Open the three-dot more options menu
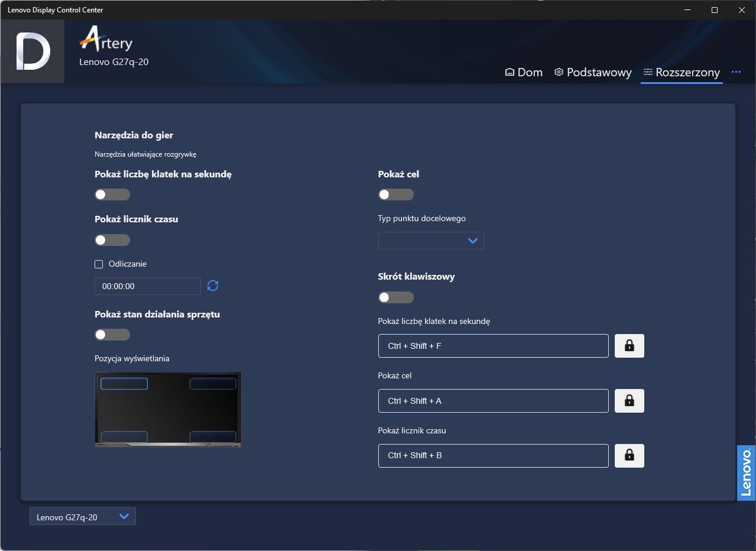 click(x=736, y=72)
